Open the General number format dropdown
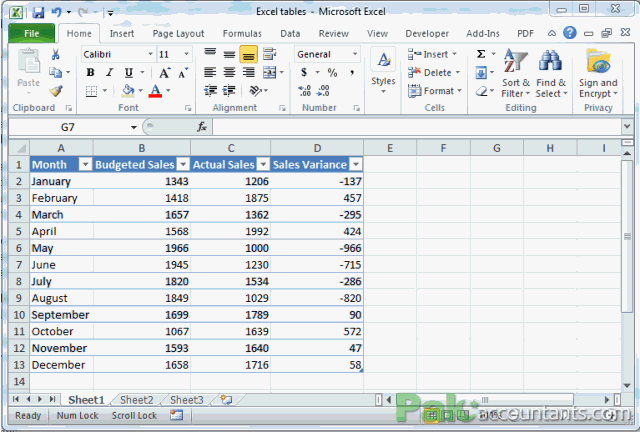Viewport: 640px width, 432px height. [x=355, y=54]
